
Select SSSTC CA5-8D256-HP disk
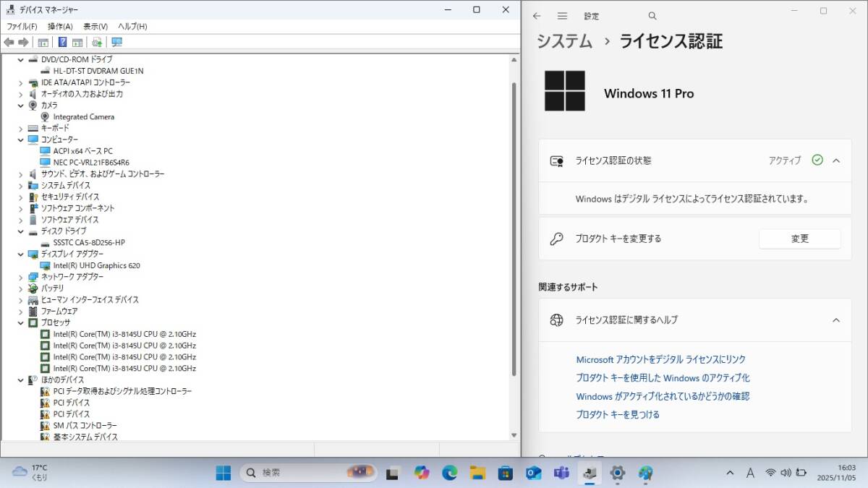pos(89,242)
